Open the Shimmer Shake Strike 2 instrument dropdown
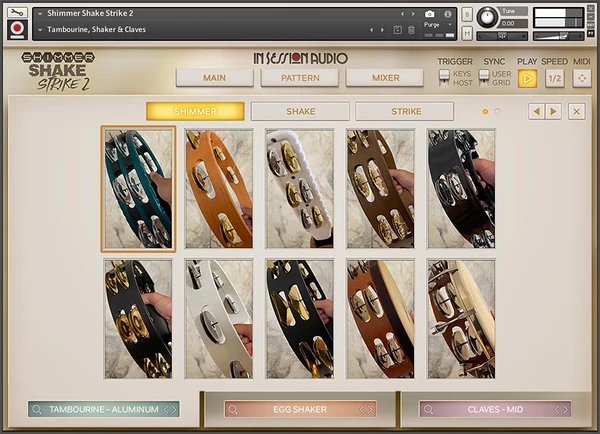Screen dimensions: 600x434 [39, 13]
